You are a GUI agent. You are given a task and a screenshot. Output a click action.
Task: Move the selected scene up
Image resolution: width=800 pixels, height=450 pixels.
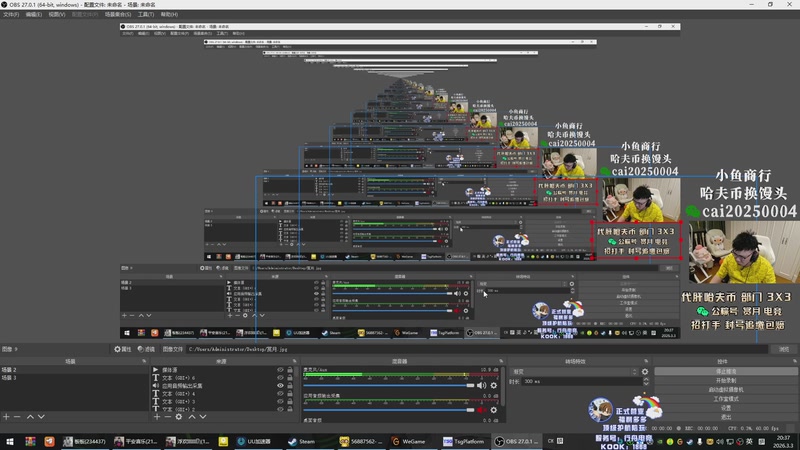30,417
